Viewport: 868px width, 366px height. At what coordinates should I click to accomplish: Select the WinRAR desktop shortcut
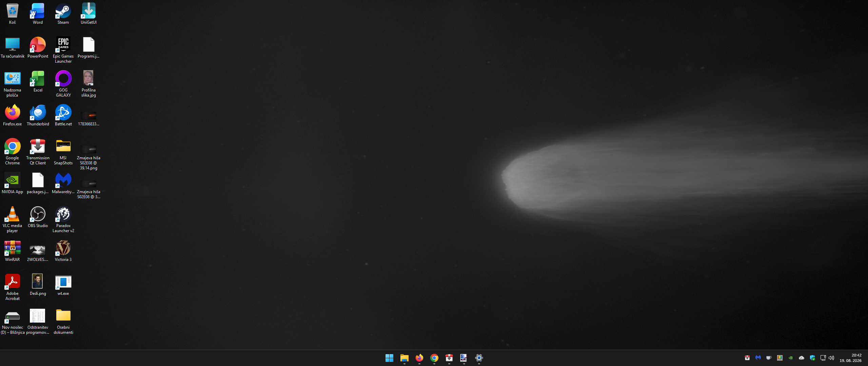[12, 251]
